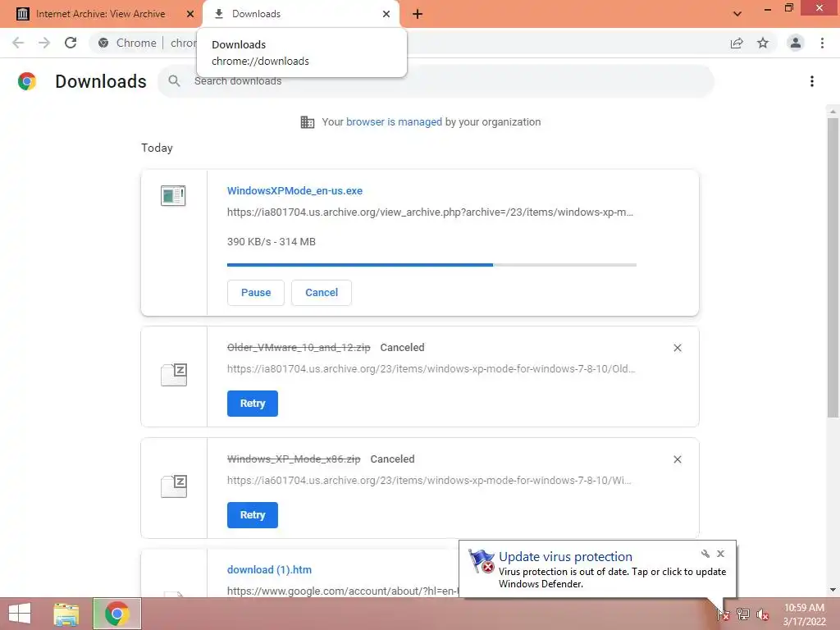This screenshot has width=840, height=630.
Task: Click the search magnifier icon in Downloads
Action: click(174, 81)
